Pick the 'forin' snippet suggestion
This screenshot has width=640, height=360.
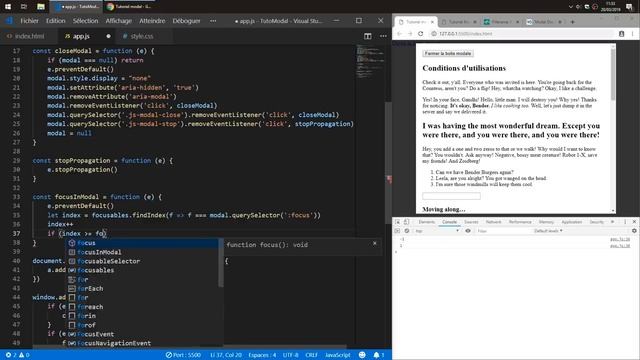click(x=142, y=316)
